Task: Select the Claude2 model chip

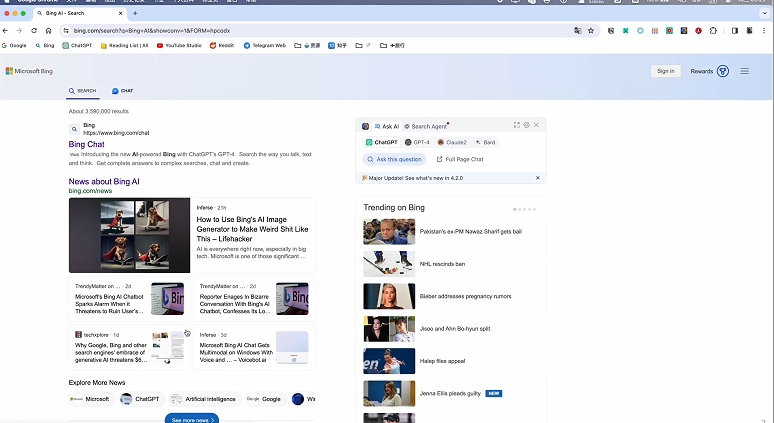Action: click(452, 142)
